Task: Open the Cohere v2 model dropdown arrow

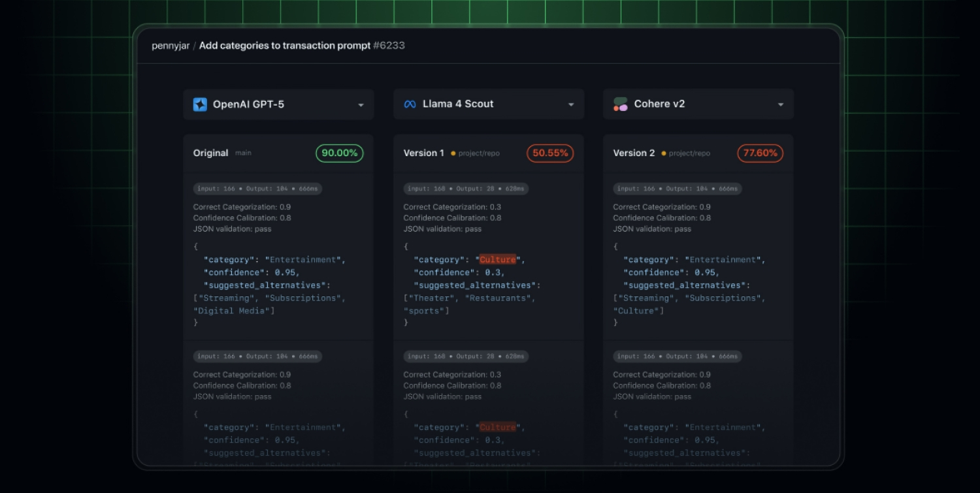Action: (x=781, y=105)
